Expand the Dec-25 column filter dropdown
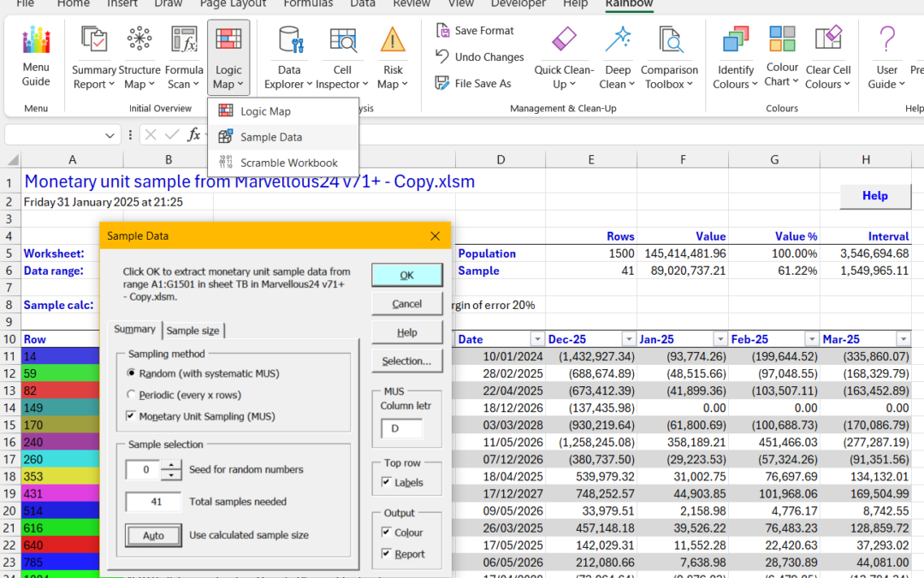The image size is (924, 578). point(629,339)
